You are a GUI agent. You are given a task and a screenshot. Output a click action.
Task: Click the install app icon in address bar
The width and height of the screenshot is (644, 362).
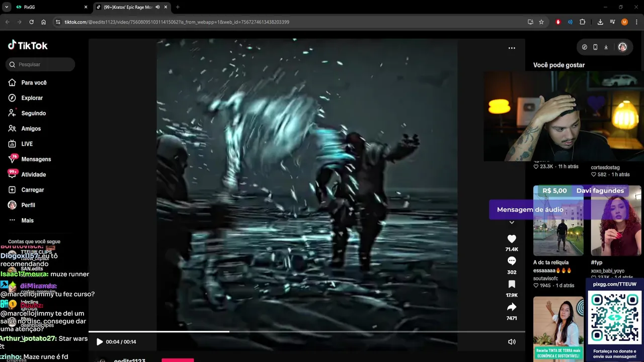[530, 22]
